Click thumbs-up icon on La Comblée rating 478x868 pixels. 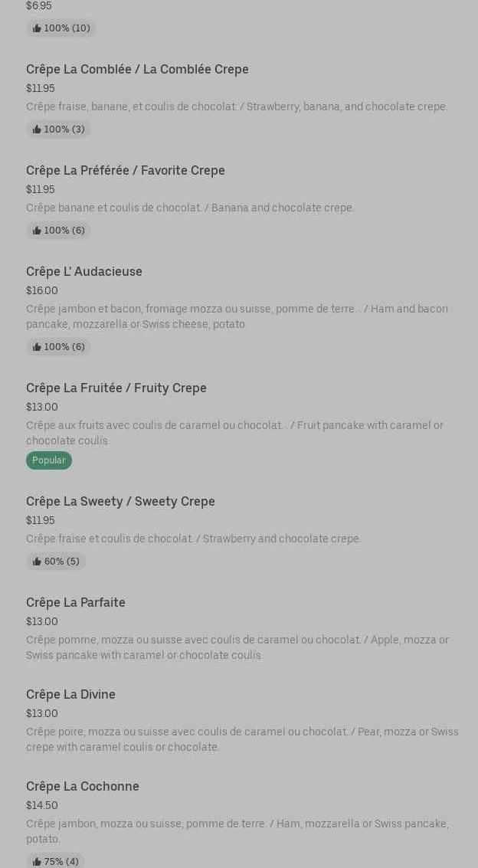tap(37, 129)
